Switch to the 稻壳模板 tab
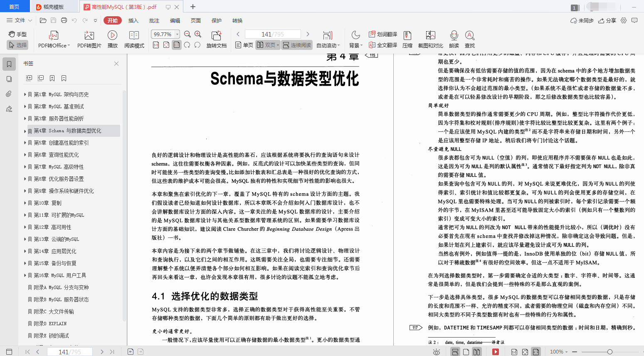 54,7
